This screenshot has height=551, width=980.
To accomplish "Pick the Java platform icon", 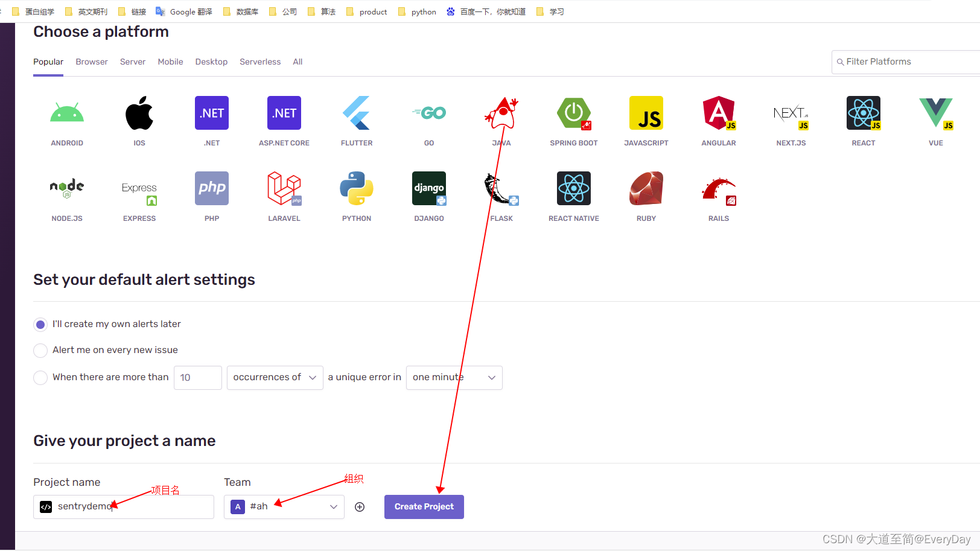I will (x=501, y=113).
